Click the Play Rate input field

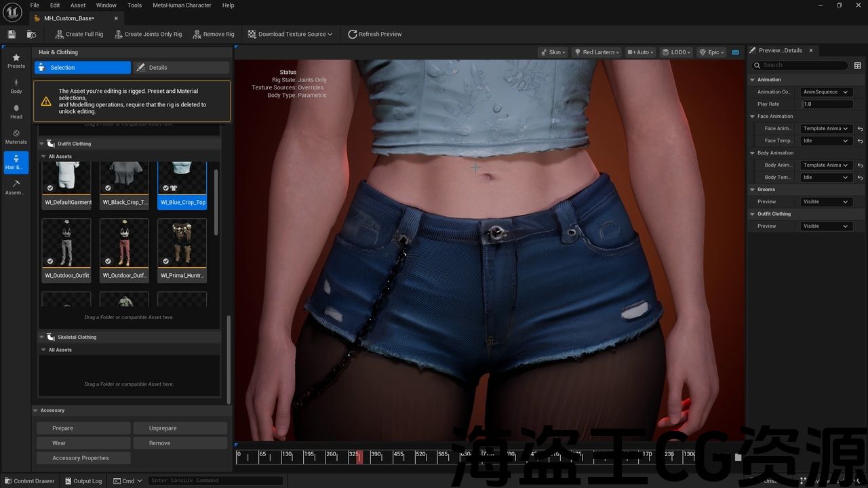tap(827, 104)
